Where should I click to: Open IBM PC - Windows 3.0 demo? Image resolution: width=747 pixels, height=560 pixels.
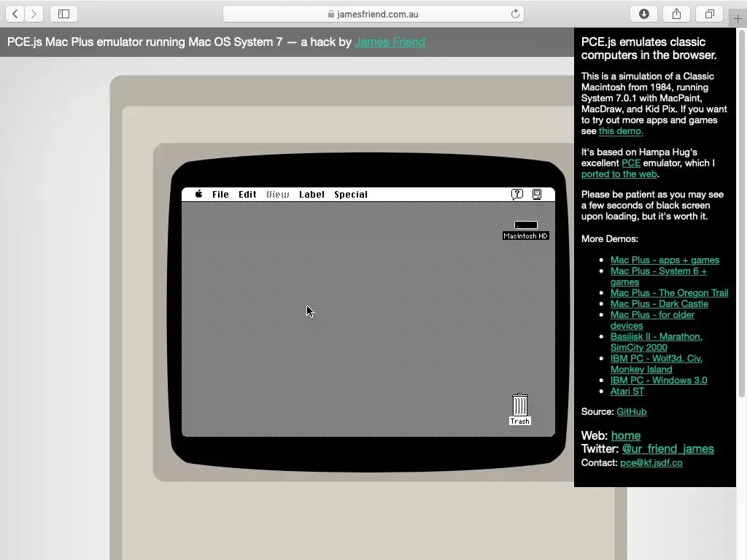[659, 381]
